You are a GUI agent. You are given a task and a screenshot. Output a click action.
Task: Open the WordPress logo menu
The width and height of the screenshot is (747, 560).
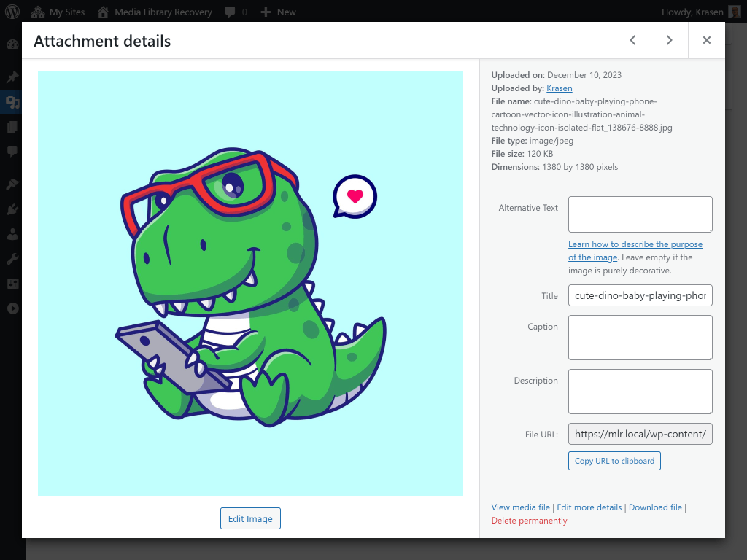point(12,12)
